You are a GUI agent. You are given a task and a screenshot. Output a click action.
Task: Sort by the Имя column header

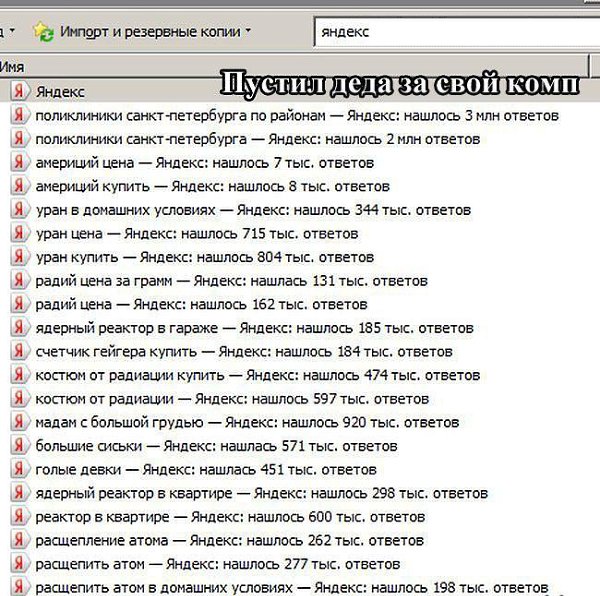click(294, 67)
